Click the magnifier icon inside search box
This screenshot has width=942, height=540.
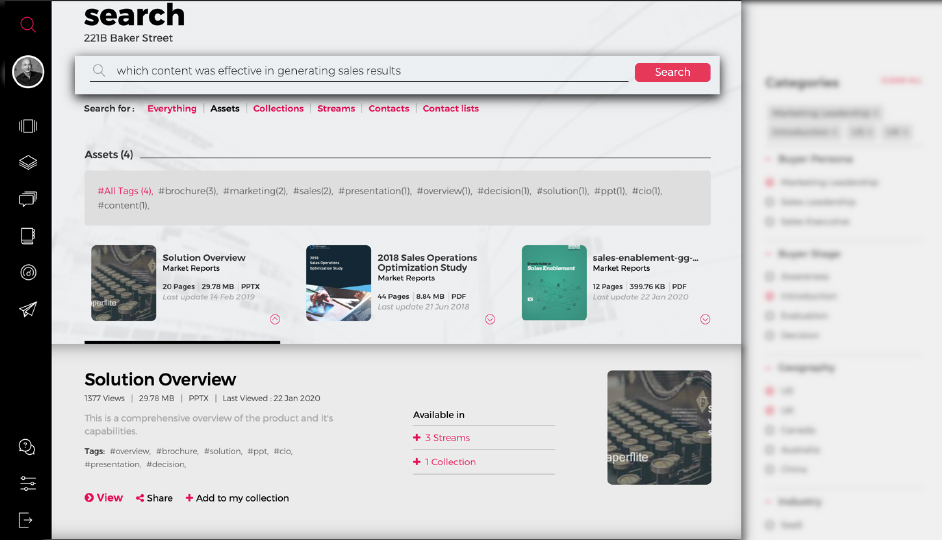click(99, 71)
